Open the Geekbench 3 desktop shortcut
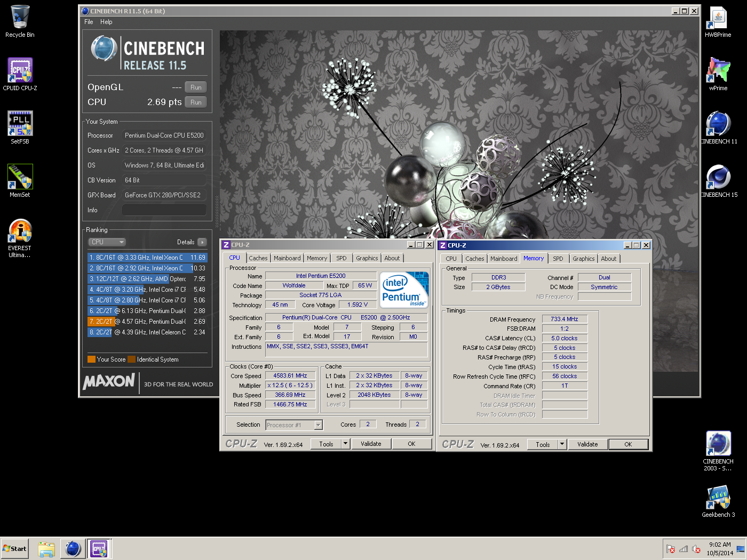Image resolution: width=747 pixels, height=560 pixels. (x=718, y=501)
